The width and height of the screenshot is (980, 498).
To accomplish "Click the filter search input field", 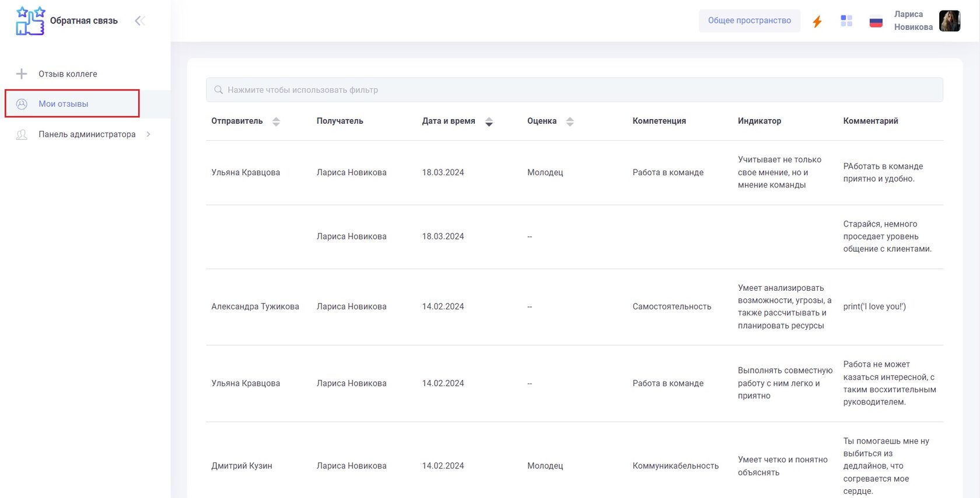I will click(574, 90).
